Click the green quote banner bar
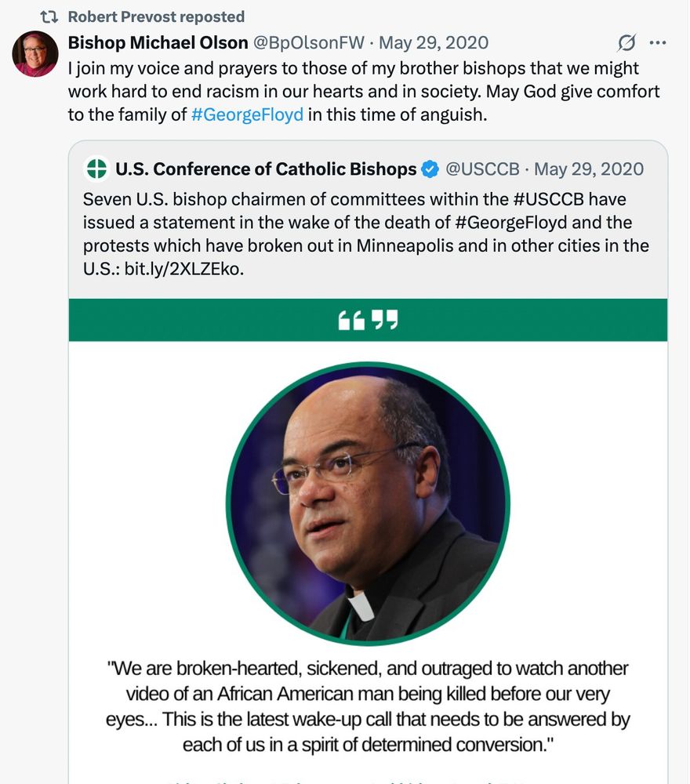Viewport: 690px width, 784px height. [x=368, y=320]
